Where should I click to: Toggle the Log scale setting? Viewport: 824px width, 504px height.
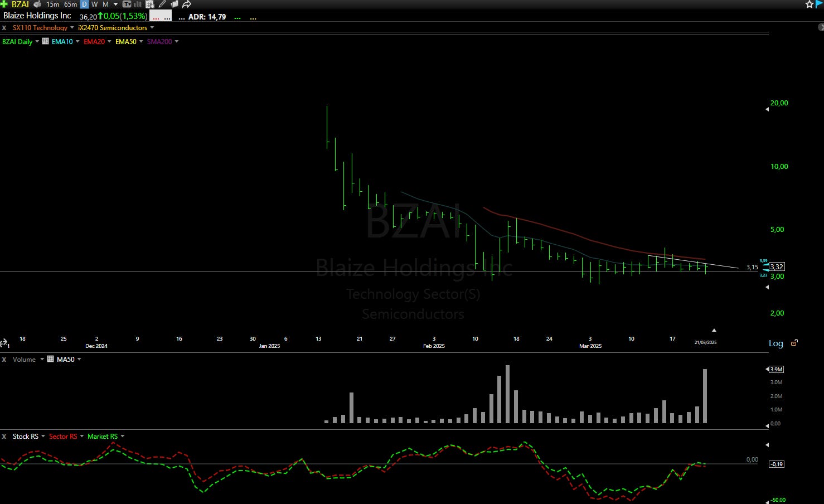coord(776,343)
